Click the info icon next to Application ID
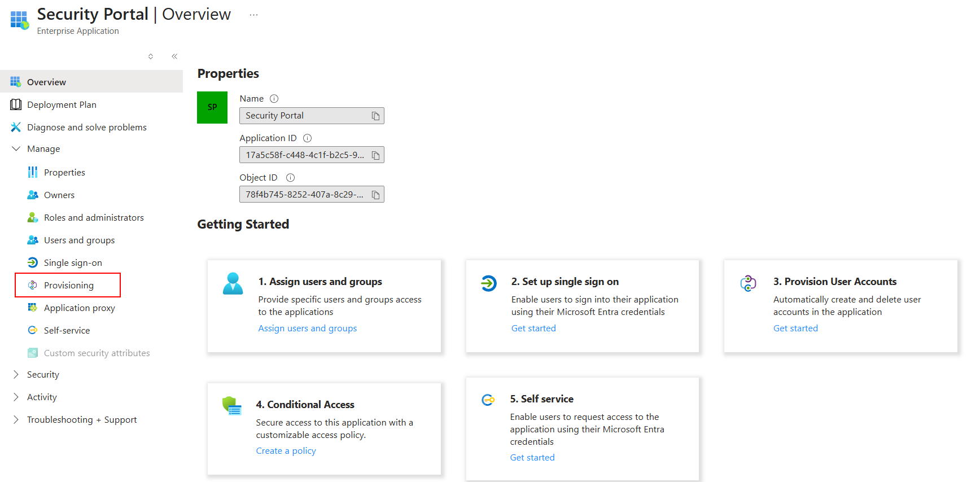 point(308,138)
